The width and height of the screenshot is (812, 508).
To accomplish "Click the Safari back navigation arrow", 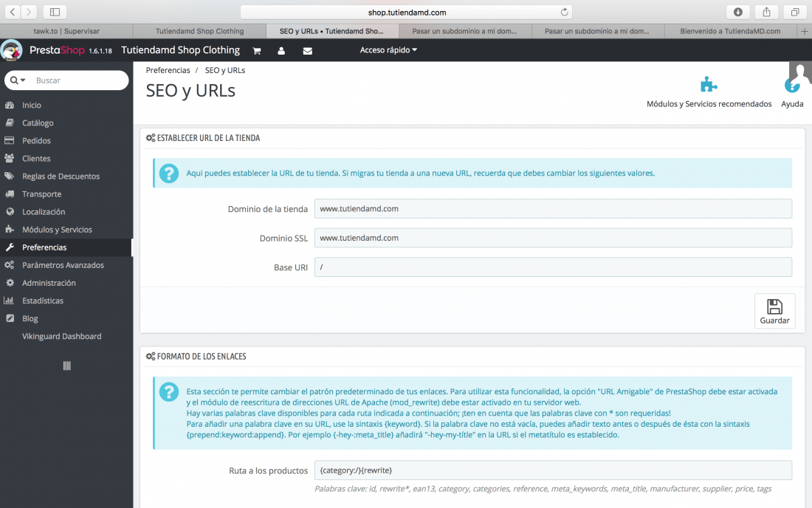I will point(13,12).
